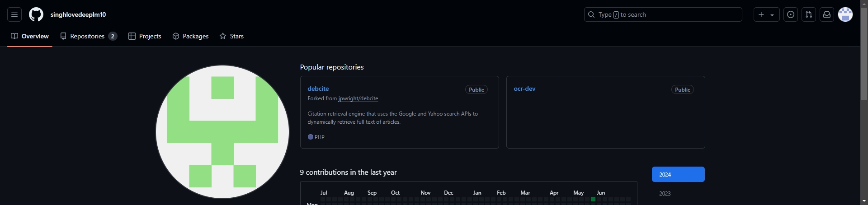Switch to the Overview tab
868x205 pixels.
tap(30, 36)
